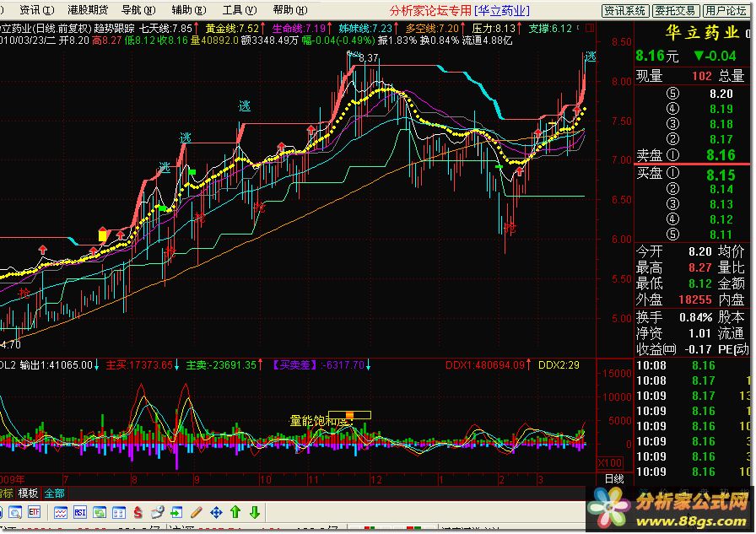
Task: Click the green up arrow icon
Action: coord(235,512)
